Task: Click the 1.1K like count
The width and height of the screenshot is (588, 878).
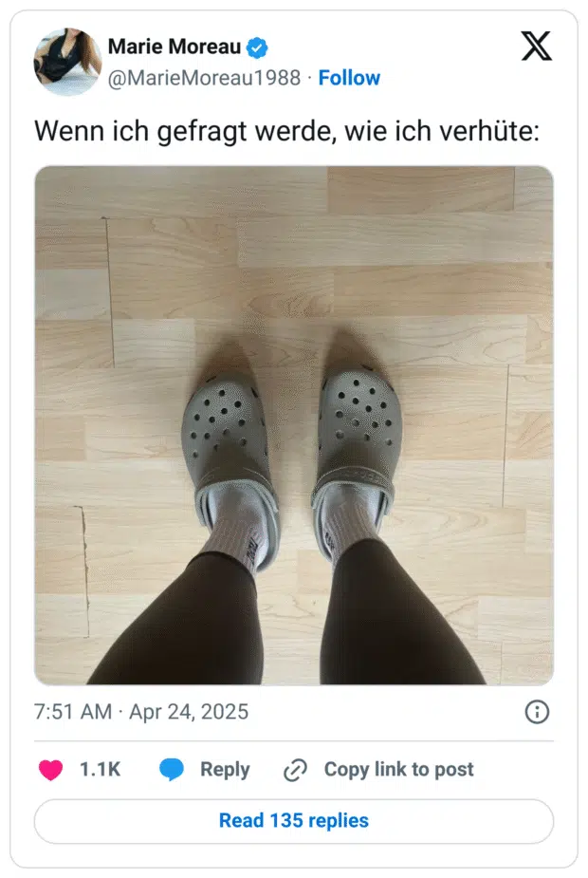Action: tap(101, 770)
